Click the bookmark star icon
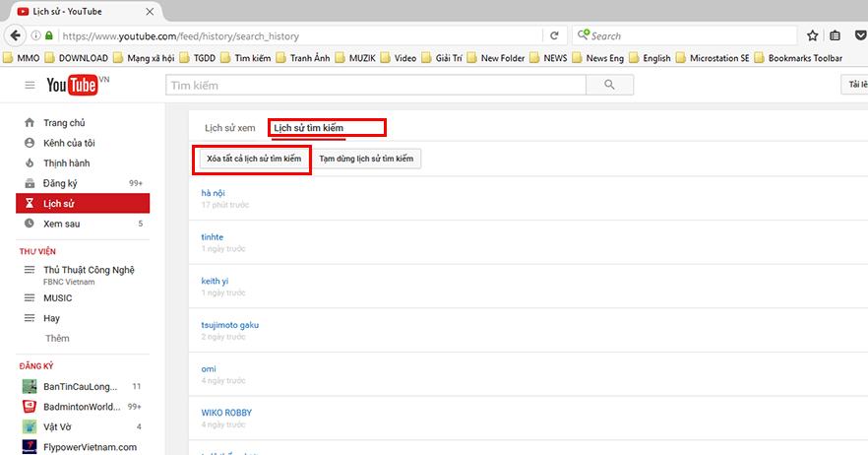Image resolution: width=868 pixels, height=455 pixels. (812, 36)
